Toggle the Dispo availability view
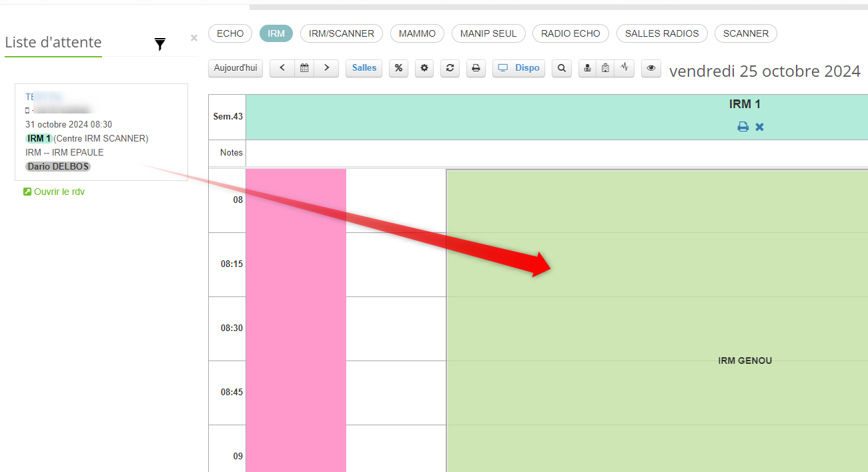This screenshot has height=472, width=868. 519,68
